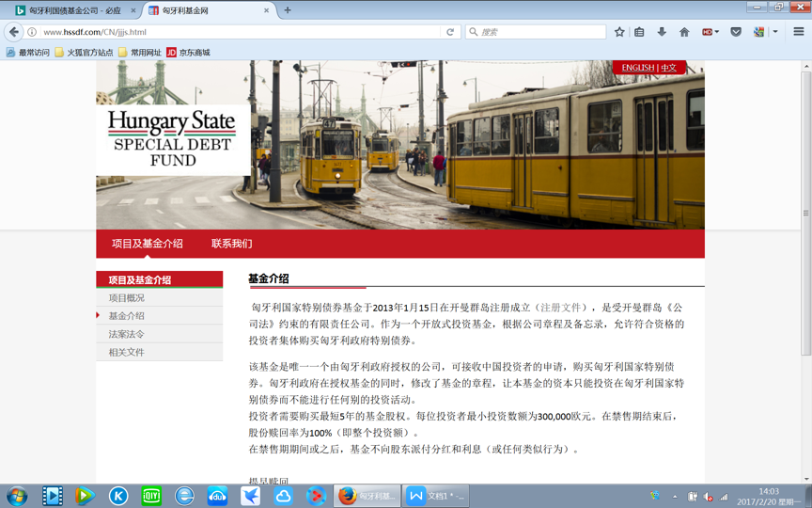The width and height of the screenshot is (812, 508).
Task: Show the bookmarks list icon
Action: [640, 32]
